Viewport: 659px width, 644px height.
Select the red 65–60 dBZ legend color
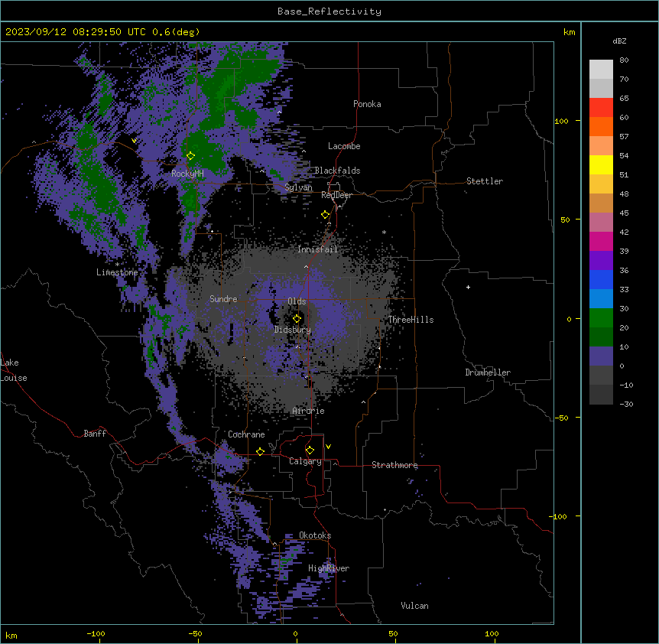(x=601, y=107)
